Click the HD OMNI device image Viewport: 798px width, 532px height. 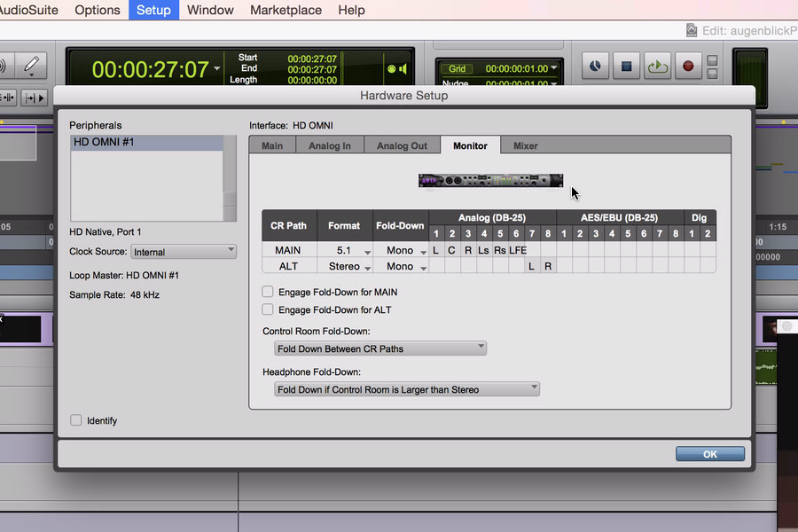click(490, 181)
